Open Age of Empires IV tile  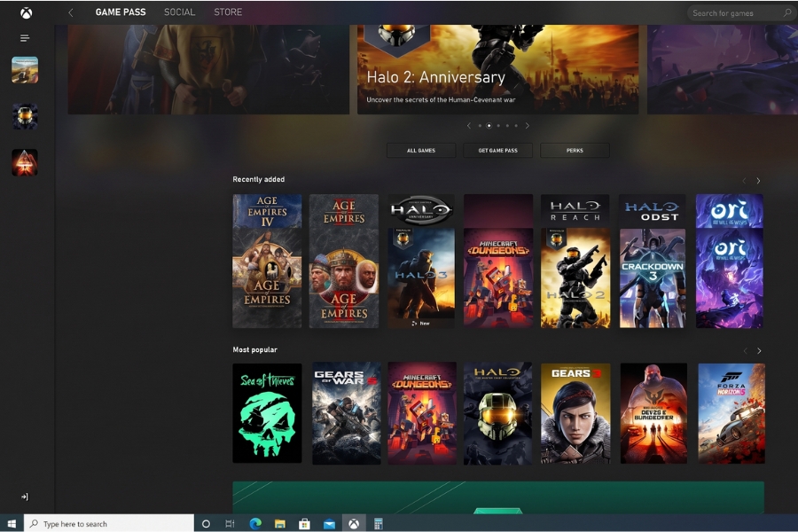(267, 261)
